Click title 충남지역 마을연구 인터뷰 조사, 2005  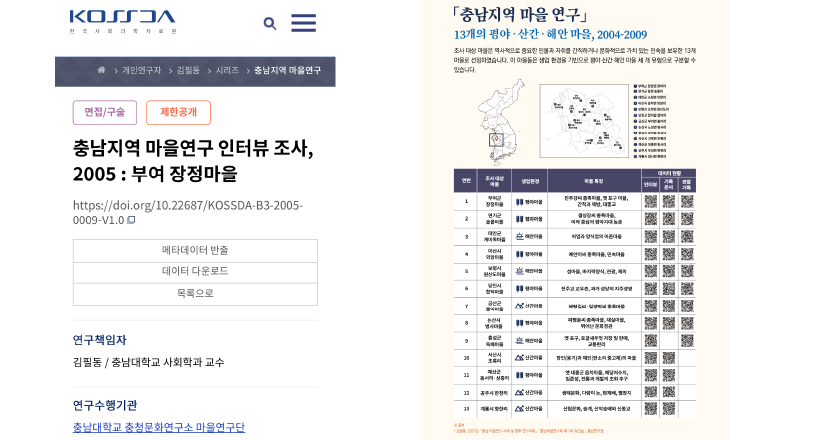click(193, 161)
